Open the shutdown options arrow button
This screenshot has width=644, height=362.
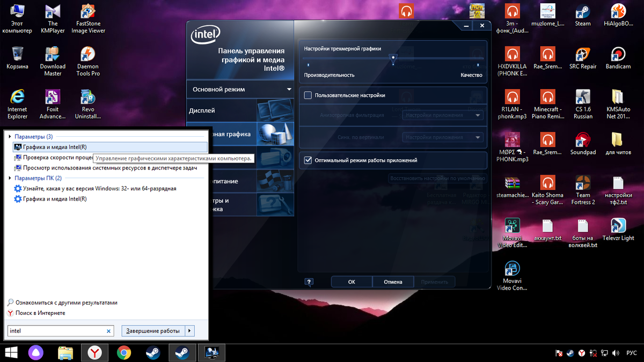pos(190,331)
